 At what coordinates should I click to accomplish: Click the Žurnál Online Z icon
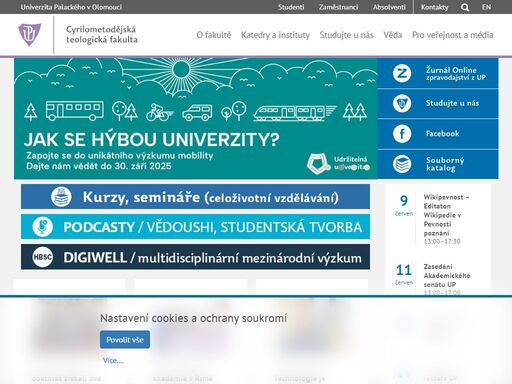[x=402, y=73]
